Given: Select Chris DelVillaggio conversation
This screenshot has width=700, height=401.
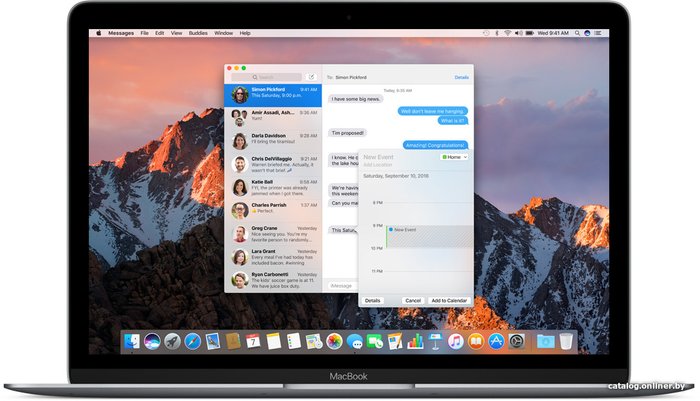Looking at the screenshot, I should [x=273, y=165].
